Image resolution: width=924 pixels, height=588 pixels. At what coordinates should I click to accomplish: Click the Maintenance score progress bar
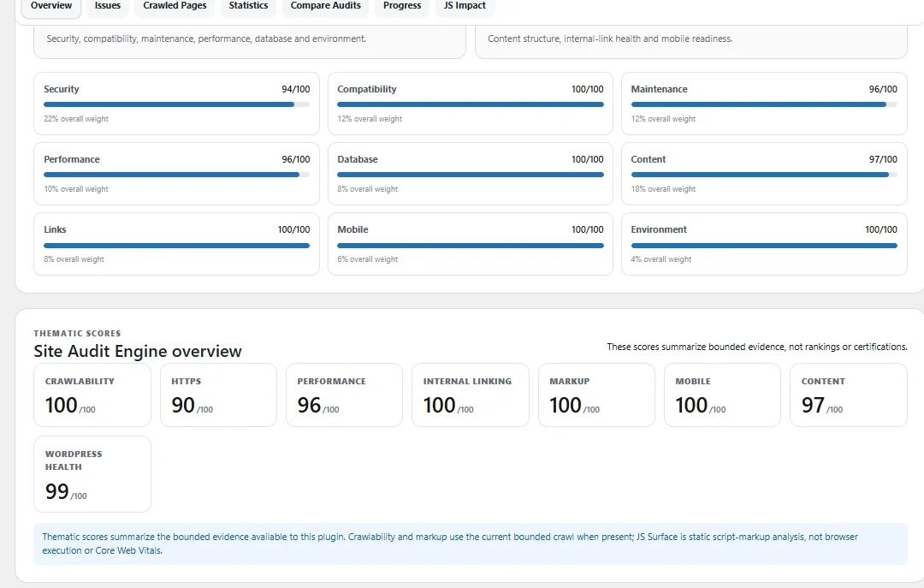tap(764, 104)
